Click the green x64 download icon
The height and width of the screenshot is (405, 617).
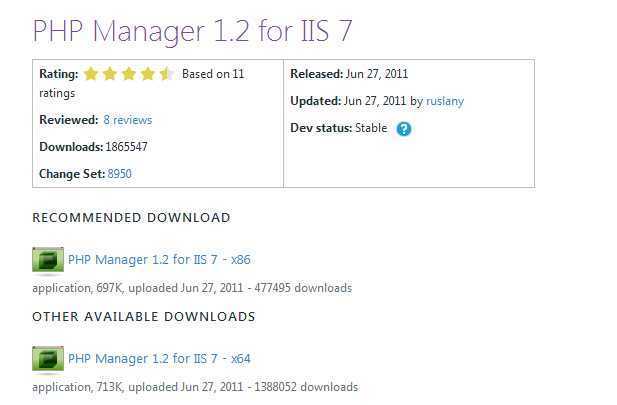48,359
